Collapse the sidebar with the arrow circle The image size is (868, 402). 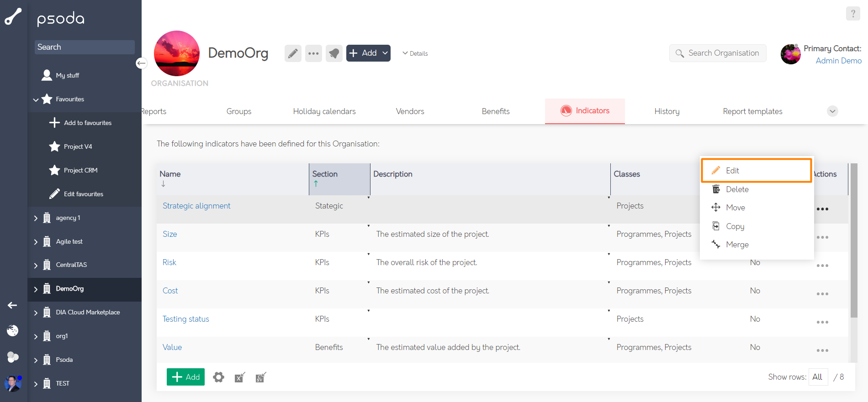(142, 63)
